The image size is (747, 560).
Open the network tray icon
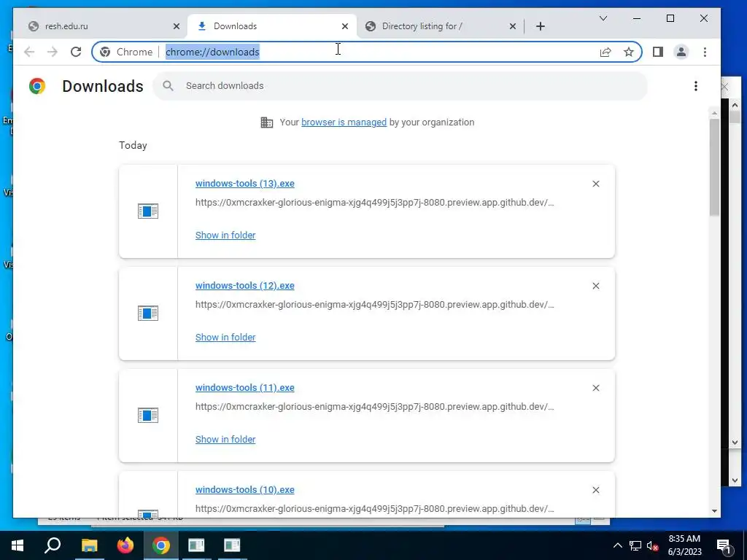635,545
